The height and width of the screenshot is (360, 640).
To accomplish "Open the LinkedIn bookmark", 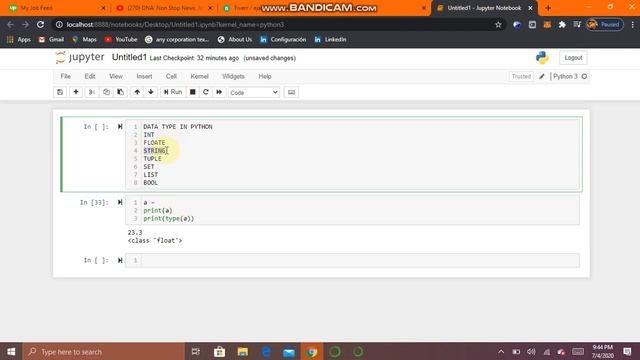I will click(330, 40).
